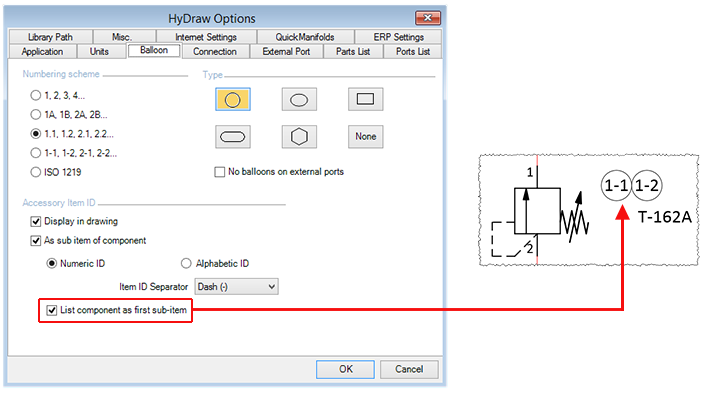Choose the hexagon balloon type

[299, 137]
